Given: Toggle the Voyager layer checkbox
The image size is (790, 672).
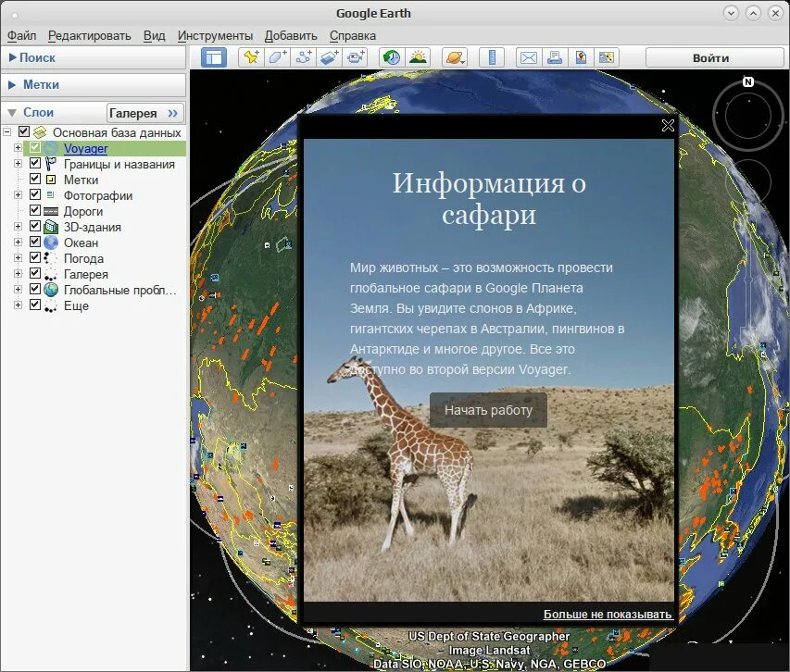Looking at the screenshot, I should [x=35, y=147].
